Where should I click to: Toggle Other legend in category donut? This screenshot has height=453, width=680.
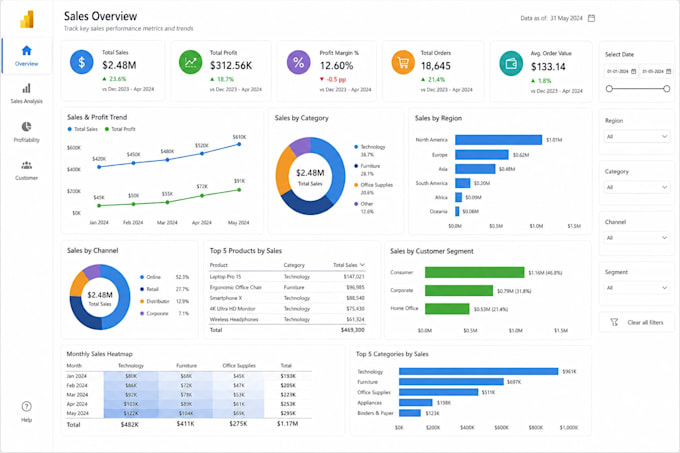[x=363, y=204]
